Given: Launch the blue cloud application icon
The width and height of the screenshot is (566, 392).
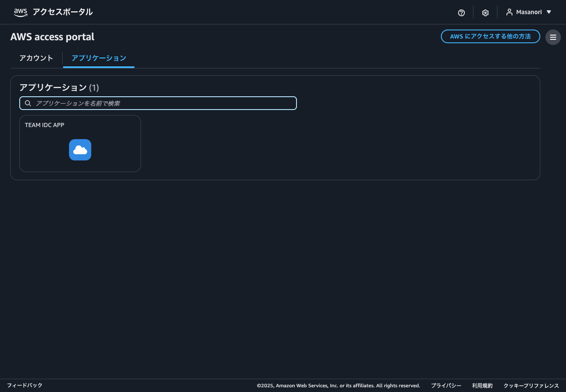Looking at the screenshot, I should (x=80, y=150).
